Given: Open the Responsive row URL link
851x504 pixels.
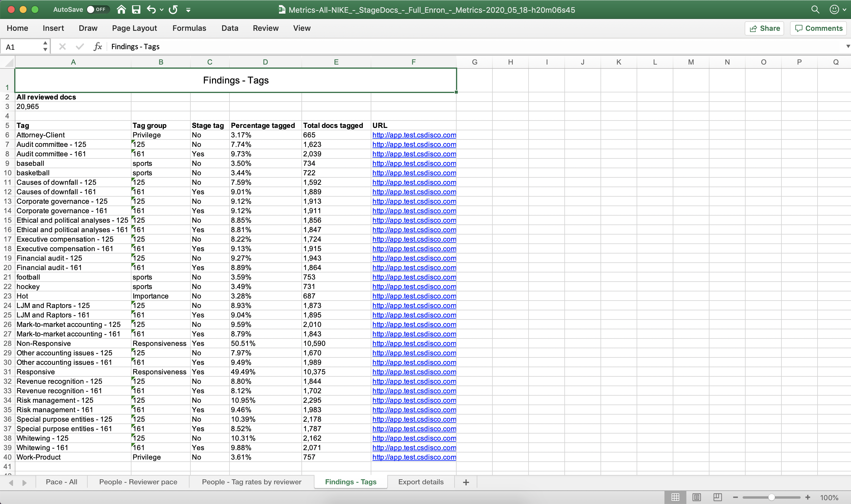Looking at the screenshot, I should pos(414,372).
